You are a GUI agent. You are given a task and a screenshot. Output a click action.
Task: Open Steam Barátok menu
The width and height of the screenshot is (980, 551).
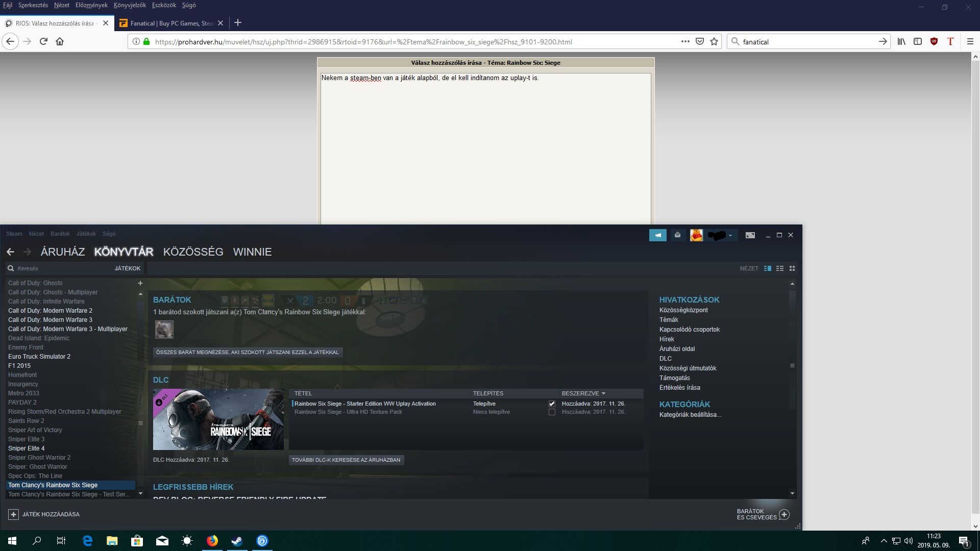(60, 234)
